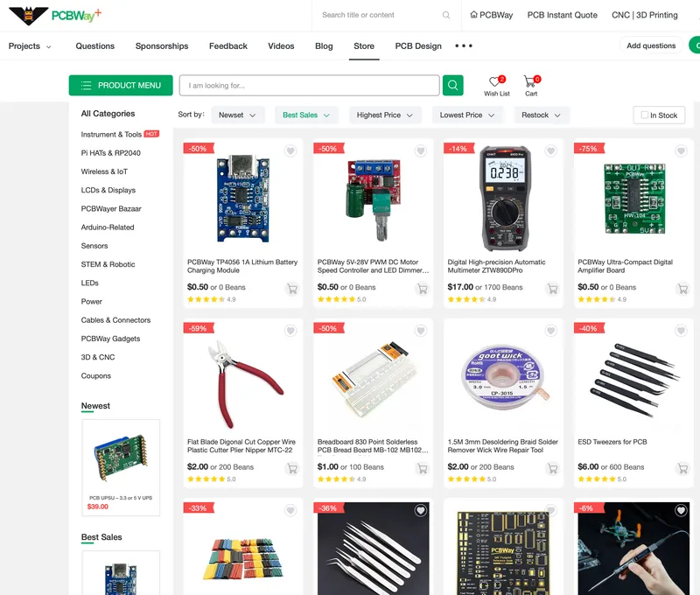Add ESD Tweezers for PCB to cart
Screen dimensions: 700x595
pyautogui.click(x=682, y=469)
